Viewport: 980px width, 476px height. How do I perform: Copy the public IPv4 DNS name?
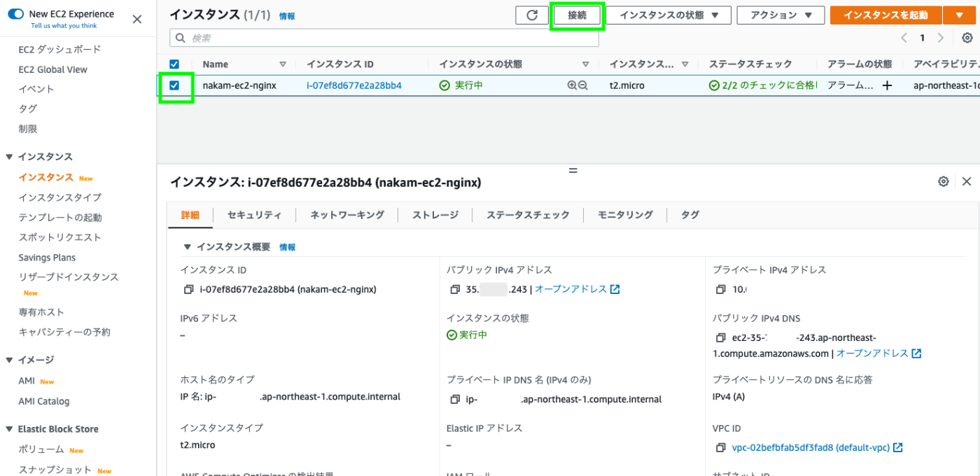pyautogui.click(x=721, y=337)
